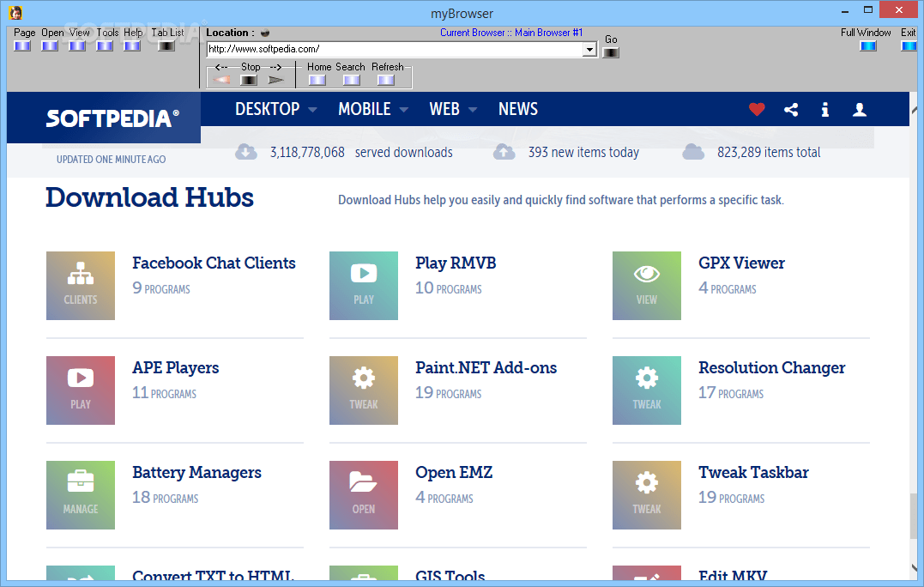Click the Softpedia logo
The image size is (924, 587).
tap(112, 118)
